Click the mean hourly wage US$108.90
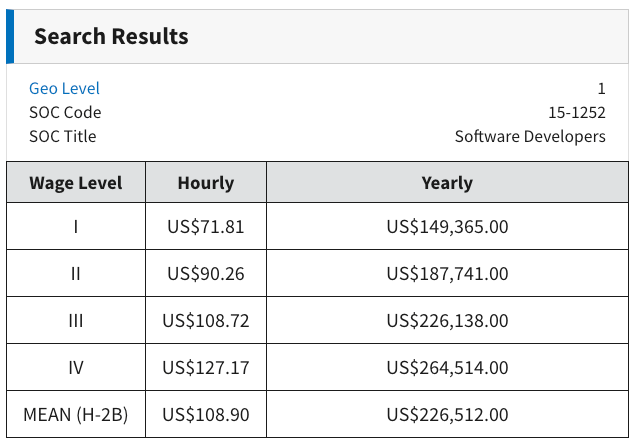This screenshot has height=445, width=633. point(206,415)
